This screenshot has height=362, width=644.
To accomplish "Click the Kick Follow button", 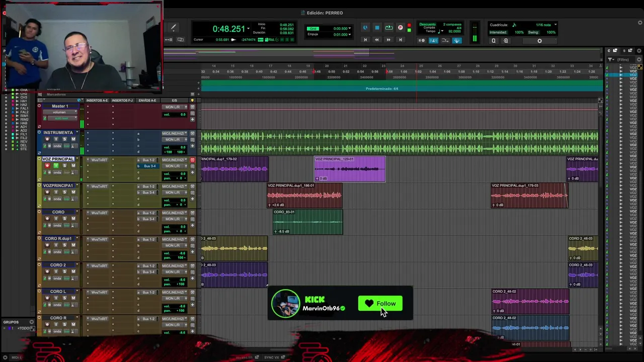I will coord(380,304).
